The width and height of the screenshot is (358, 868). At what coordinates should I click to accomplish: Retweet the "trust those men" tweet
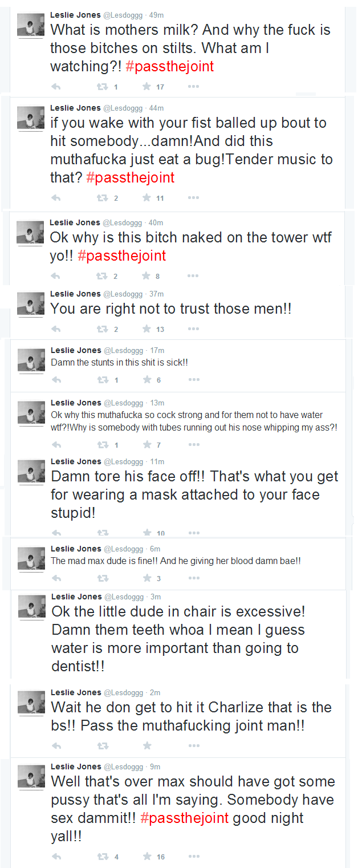click(103, 329)
